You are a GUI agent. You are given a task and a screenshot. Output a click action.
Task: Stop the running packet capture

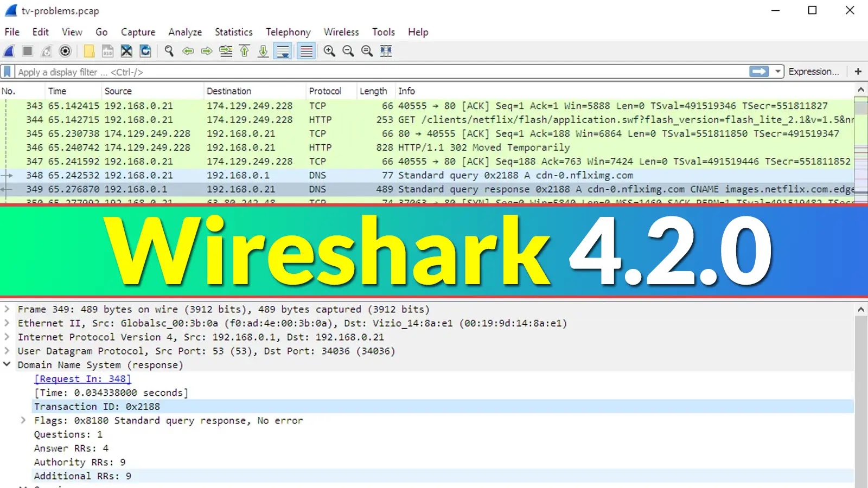[28, 51]
